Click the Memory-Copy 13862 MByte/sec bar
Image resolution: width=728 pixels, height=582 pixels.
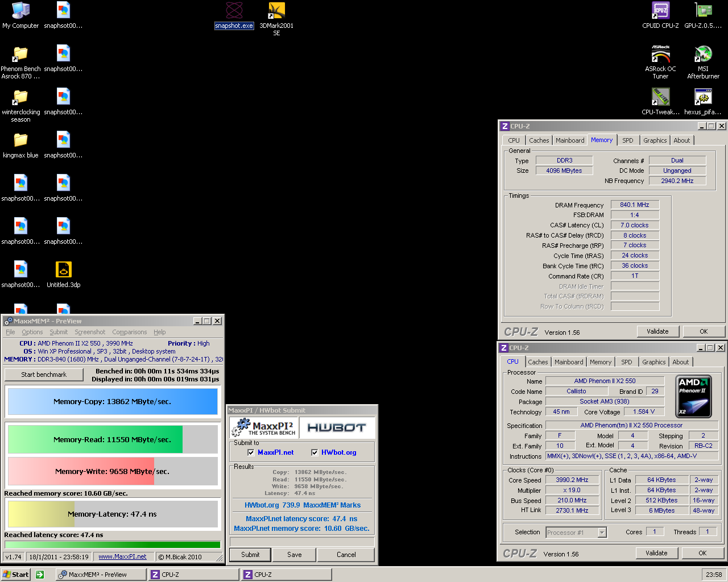click(x=113, y=402)
